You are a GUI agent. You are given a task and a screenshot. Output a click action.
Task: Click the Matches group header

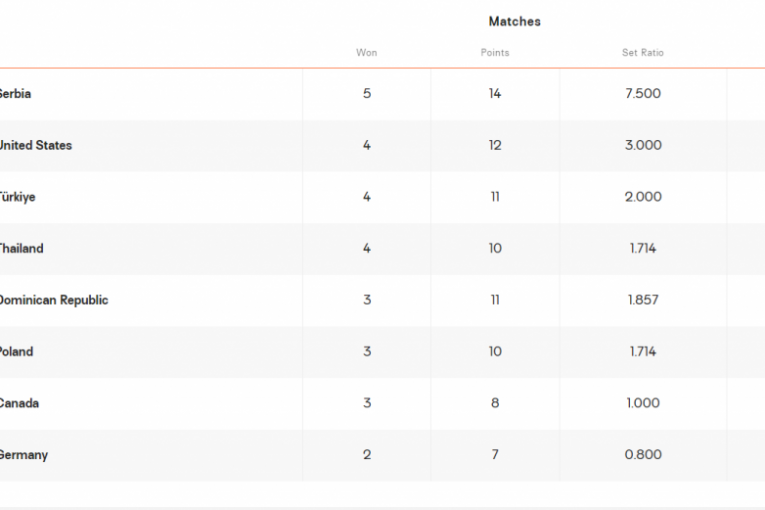click(x=515, y=21)
